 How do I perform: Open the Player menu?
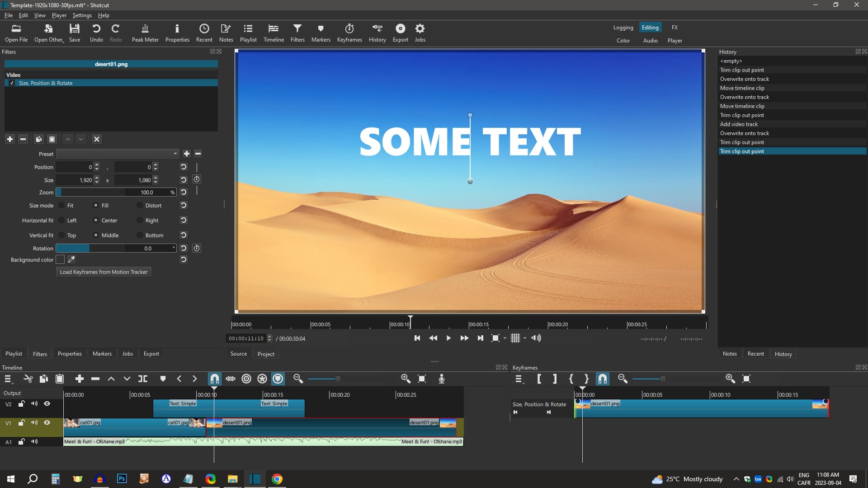59,15
